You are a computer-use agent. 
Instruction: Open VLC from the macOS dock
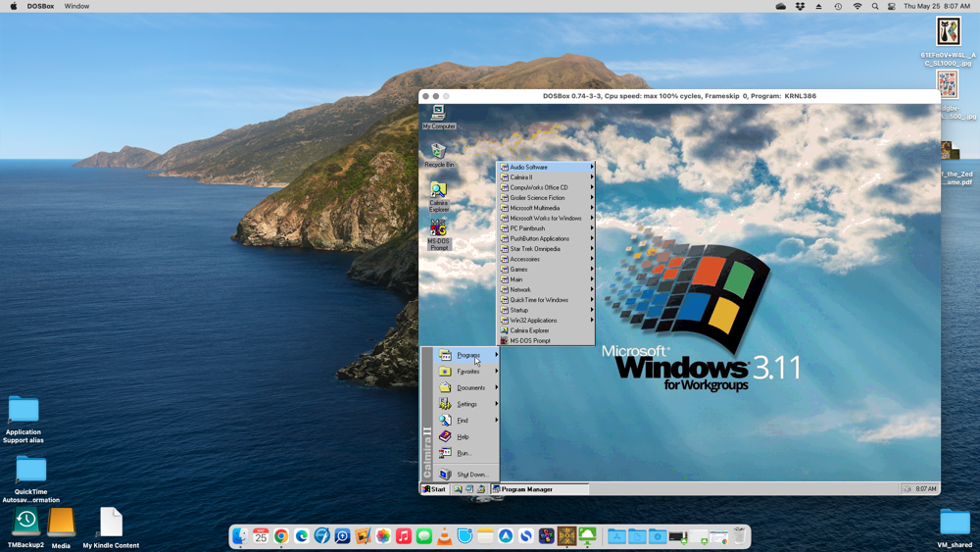point(444,536)
